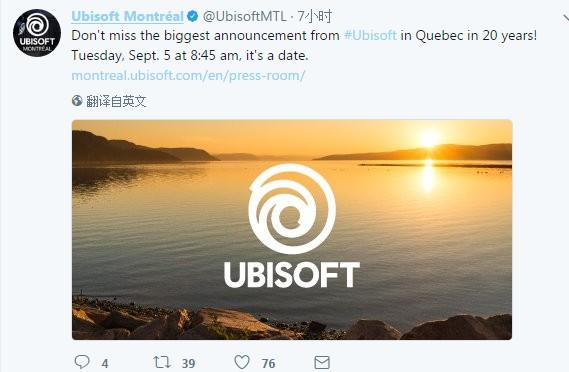The width and height of the screenshot is (569, 372).
Task: Open the #Ubisoft hashtag
Action: (370, 36)
